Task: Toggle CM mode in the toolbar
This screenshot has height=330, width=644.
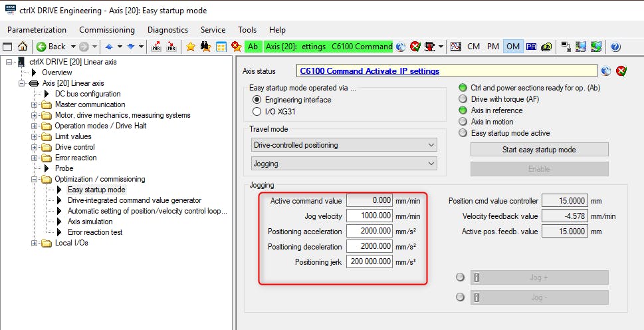Action: (x=474, y=47)
